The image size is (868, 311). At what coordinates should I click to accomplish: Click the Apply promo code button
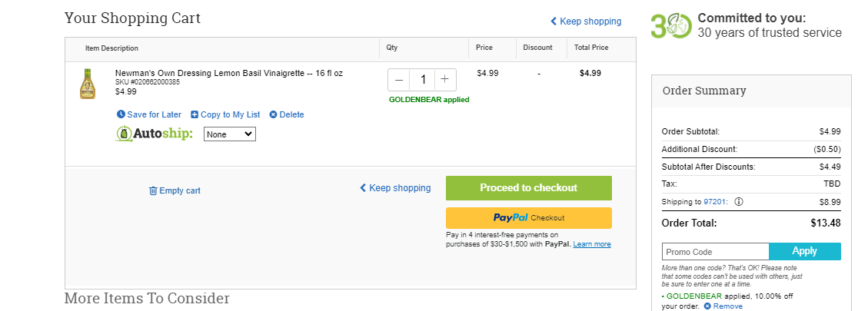(805, 251)
